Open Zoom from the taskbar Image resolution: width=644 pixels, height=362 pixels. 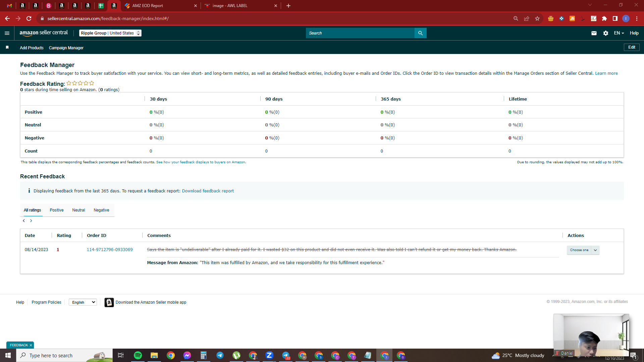point(269,355)
